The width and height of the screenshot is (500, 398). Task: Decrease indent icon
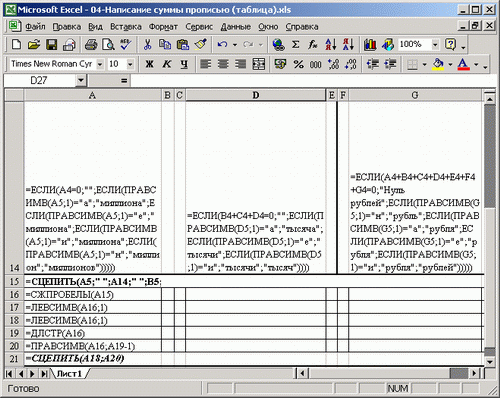pos(373,64)
